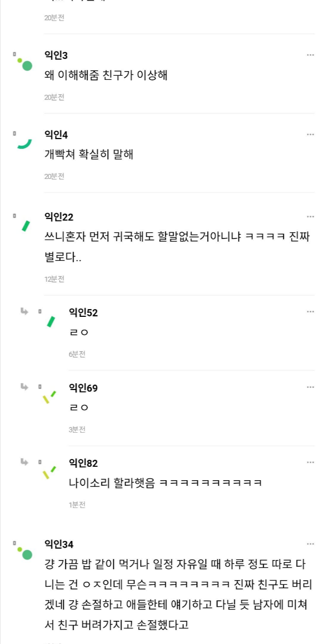The width and height of the screenshot is (322, 644).
Task: Click 익인22's profile avatar
Action: click(x=25, y=225)
